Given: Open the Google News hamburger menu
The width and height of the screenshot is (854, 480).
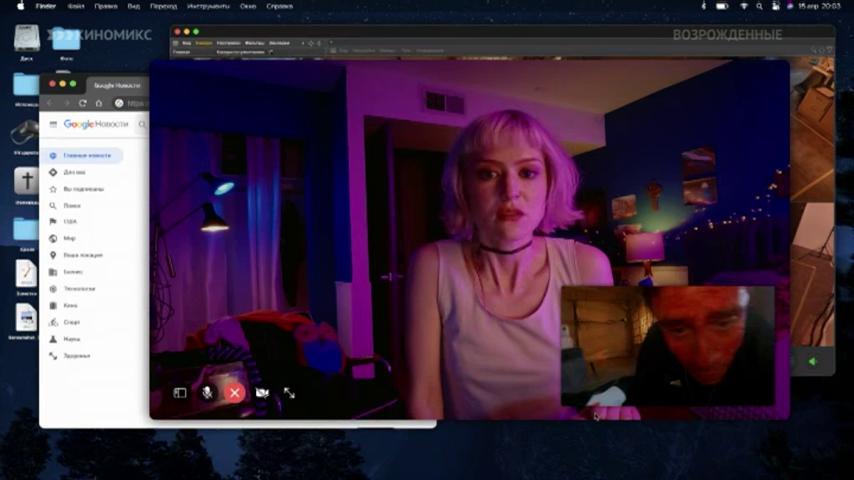Looking at the screenshot, I should 53,124.
